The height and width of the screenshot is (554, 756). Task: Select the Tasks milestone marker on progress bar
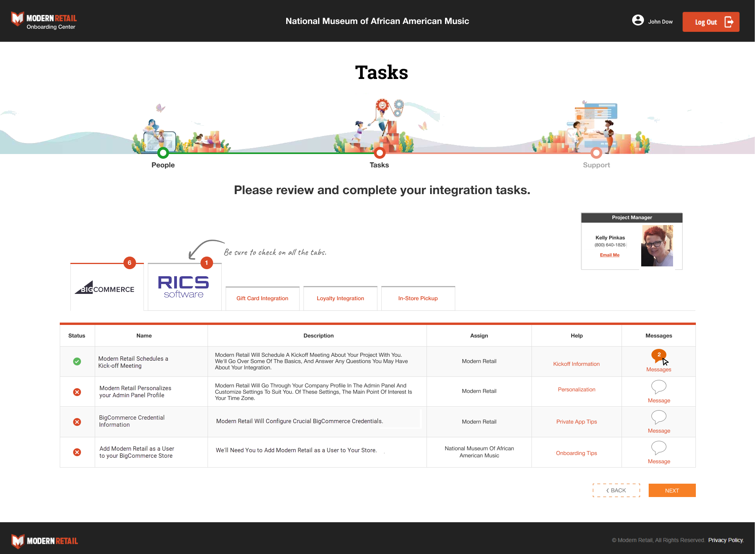[379, 153]
